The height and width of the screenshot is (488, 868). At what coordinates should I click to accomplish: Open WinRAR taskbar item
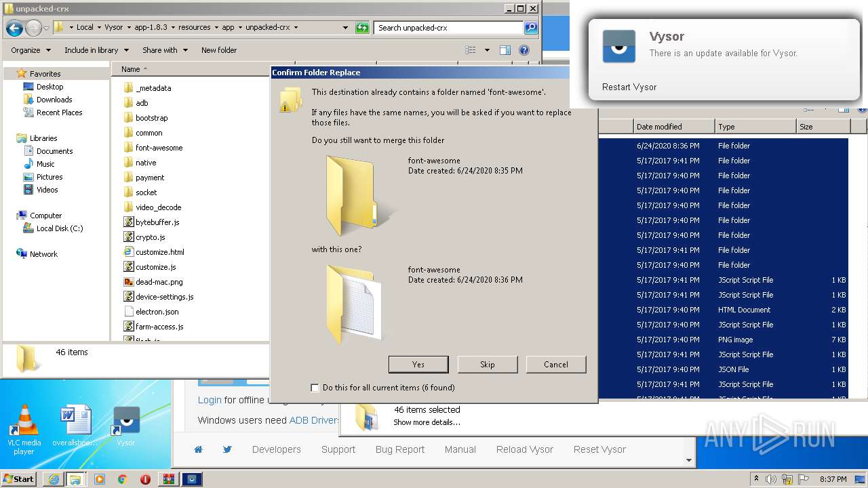168,479
